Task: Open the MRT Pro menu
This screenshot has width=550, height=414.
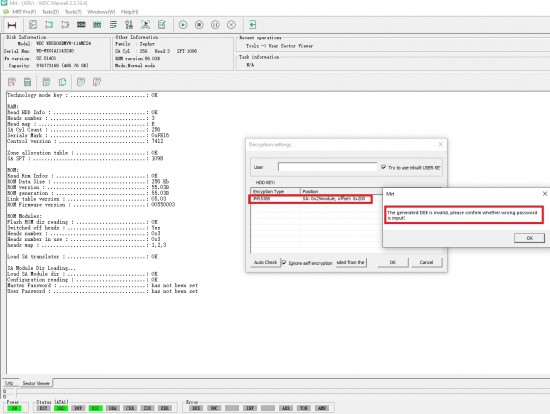Action: point(24,12)
